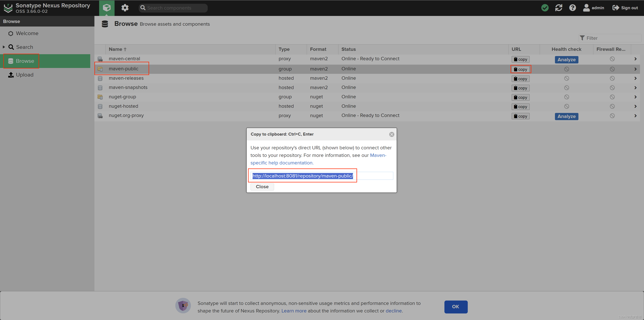Image resolution: width=644 pixels, height=320 pixels.
Task: Click the Sonatype shield icon in banner
Action: (183, 306)
